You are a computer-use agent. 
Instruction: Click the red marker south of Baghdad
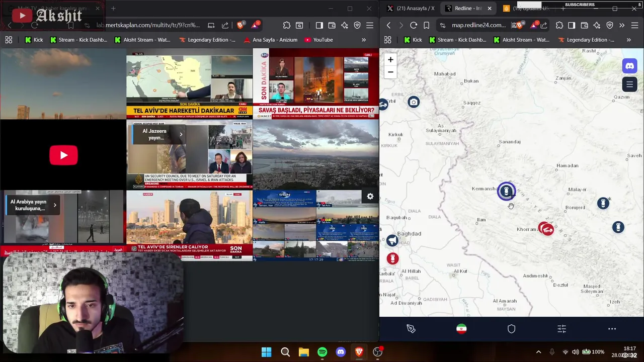(392, 259)
